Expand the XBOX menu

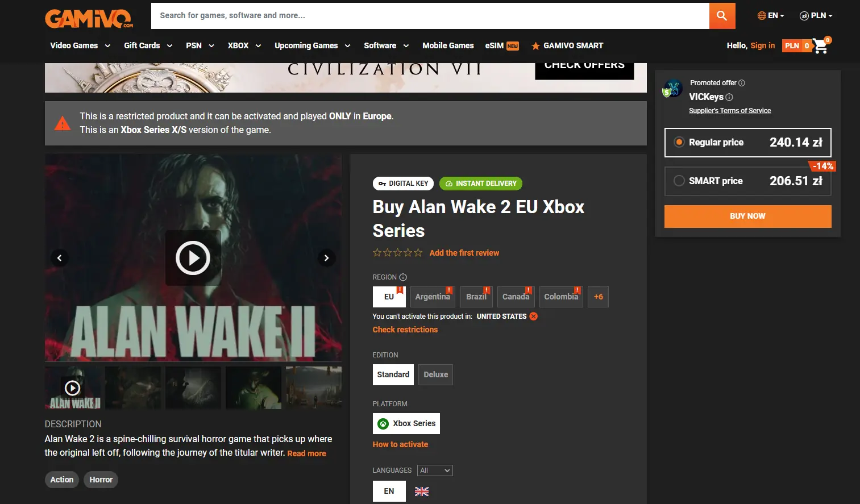pyautogui.click(x=244, y=45)
